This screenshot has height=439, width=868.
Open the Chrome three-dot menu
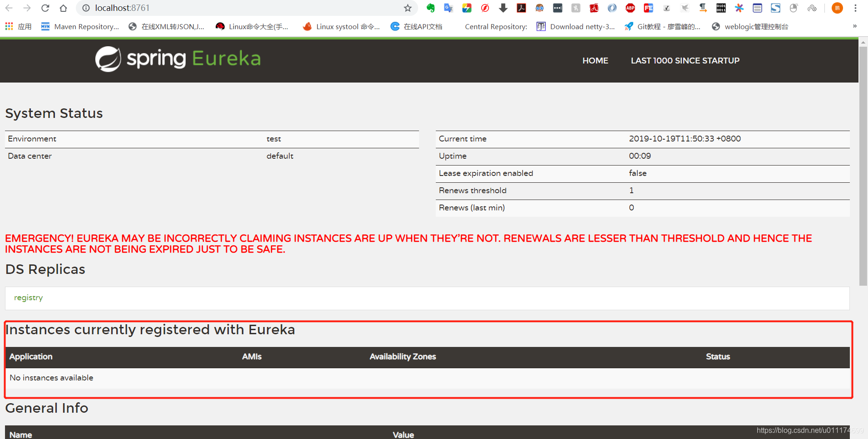(855, 8)
